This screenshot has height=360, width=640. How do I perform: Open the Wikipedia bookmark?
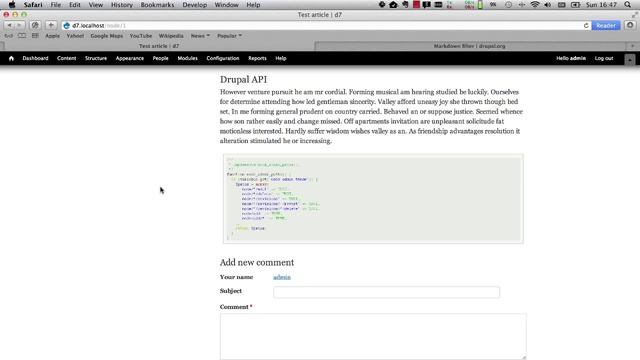pos(171,36)
